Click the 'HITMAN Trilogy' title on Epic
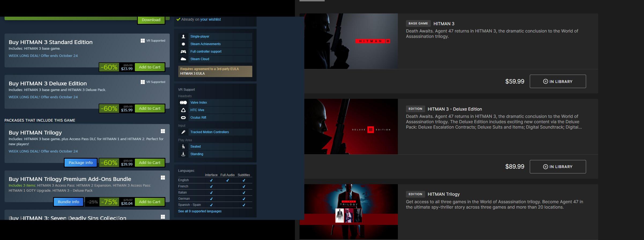Viewport: 644px width, 240px height. (x=444, y=194)
